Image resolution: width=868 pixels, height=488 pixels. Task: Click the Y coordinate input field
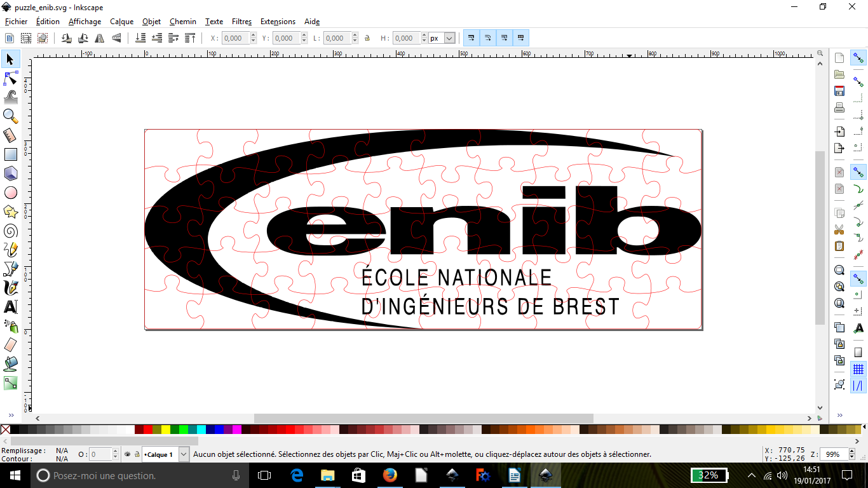pos(287,38)
